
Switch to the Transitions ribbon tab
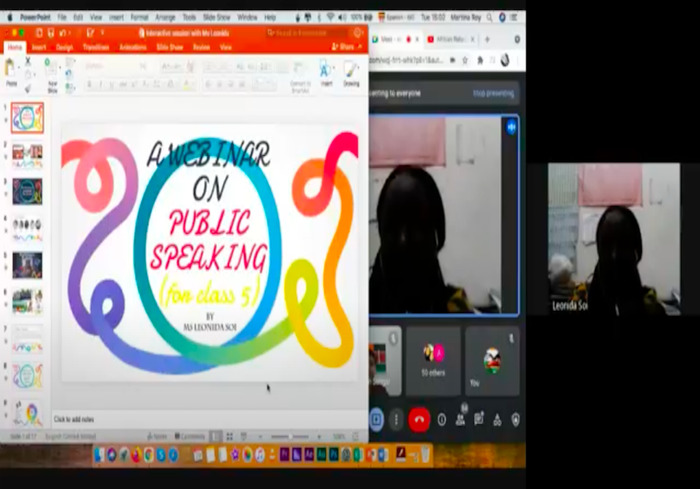click(96, 47)
